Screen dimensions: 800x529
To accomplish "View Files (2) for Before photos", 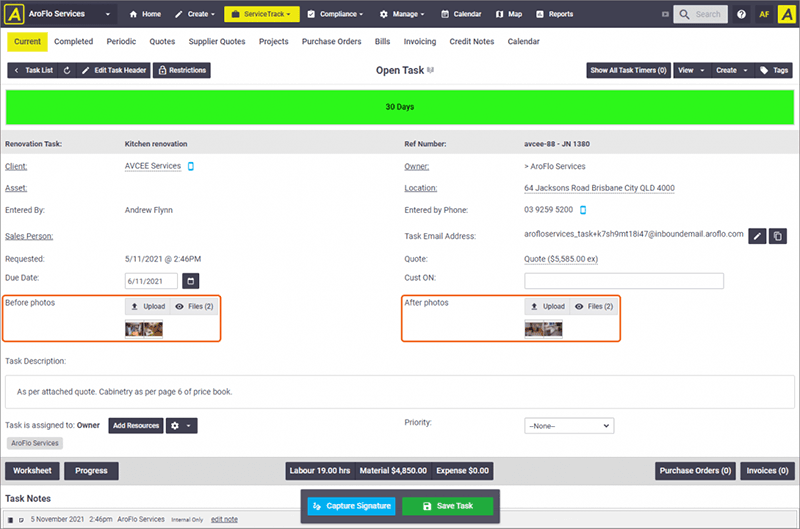I will [194, 307].
